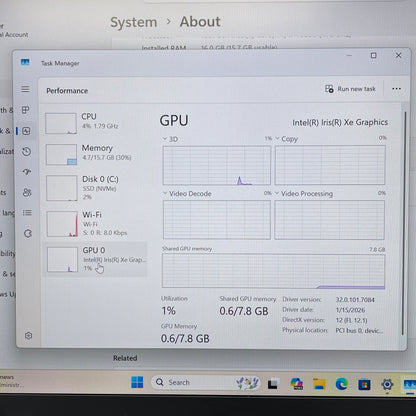Screen dimensions: 416x416
Task: Open Task Manager settings gear
Action: coord(29,336)
